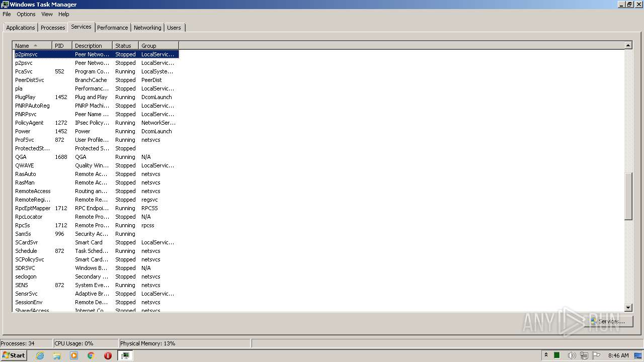The image size is (644, 362).
Task: Select the pla service row
Action: [96, 88]
